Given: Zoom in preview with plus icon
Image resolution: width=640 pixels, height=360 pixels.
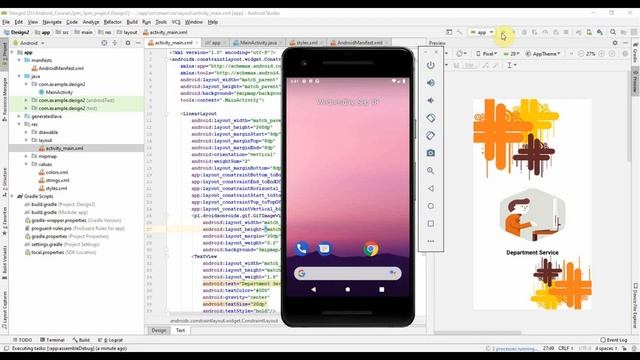Looking at the screenshot, I should (x=602, y=54).
